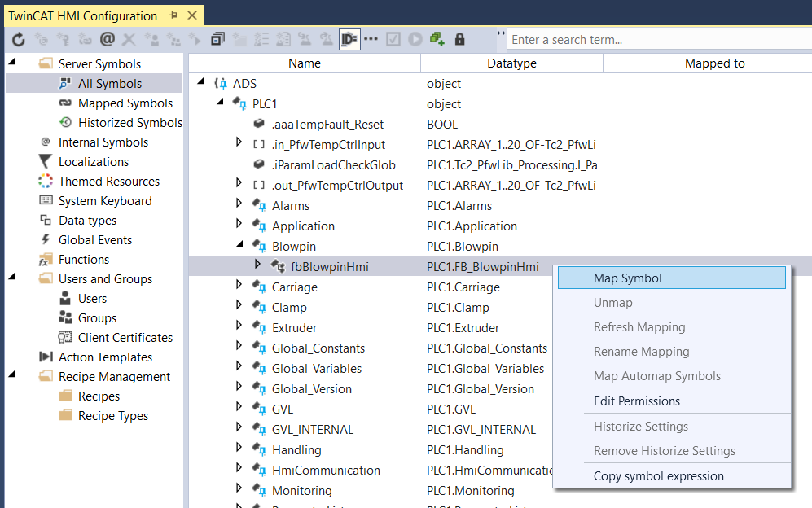
Task: Collapse the Recipe Management node
Action: 12,374
